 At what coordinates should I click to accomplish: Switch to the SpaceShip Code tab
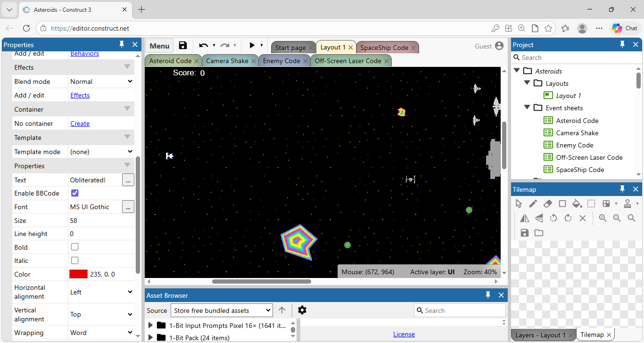point(384,48)
